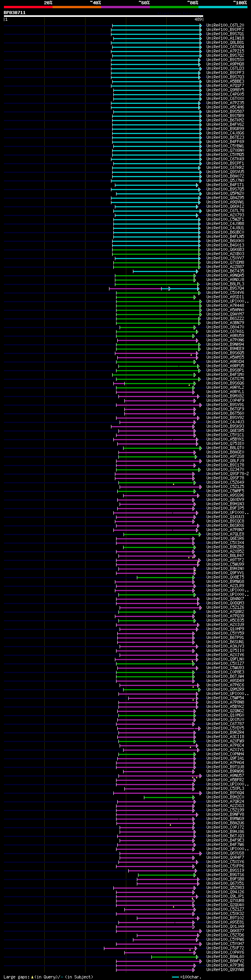Select the UniRef100_B8LPL3 hit label

point(225,284)
